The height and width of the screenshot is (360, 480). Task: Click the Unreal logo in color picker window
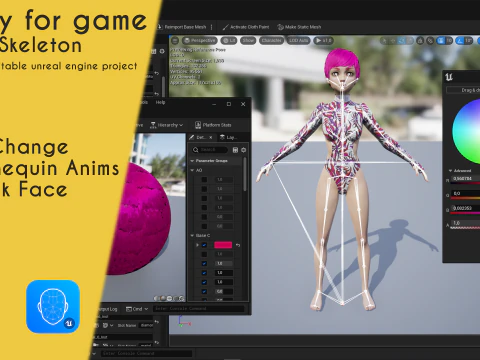pos(449,77)
